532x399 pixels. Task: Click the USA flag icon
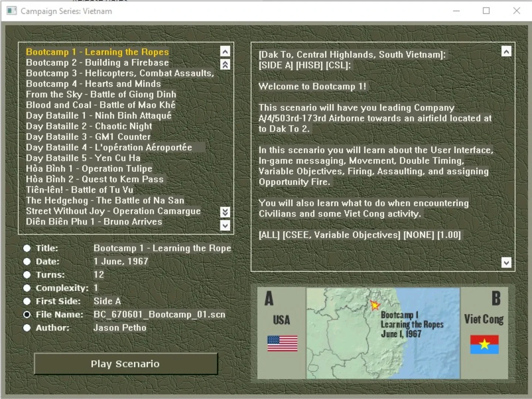(x=282, y=343)
